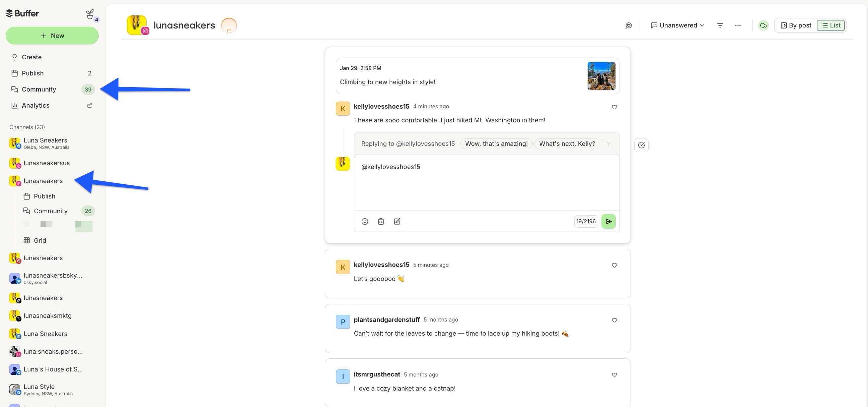Viewport: 868px width, 407px height.
Task: Select the lunasneaksmktg X channel
Action: pos(52,316)
